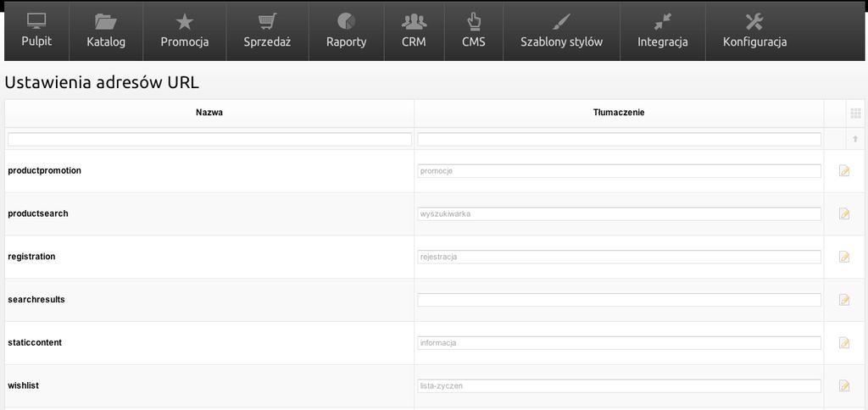Image resolution: width=868 pixels, height=410 pixels.
Task: Click the wyszukiwarka translation field
Action: click(619, 213)
